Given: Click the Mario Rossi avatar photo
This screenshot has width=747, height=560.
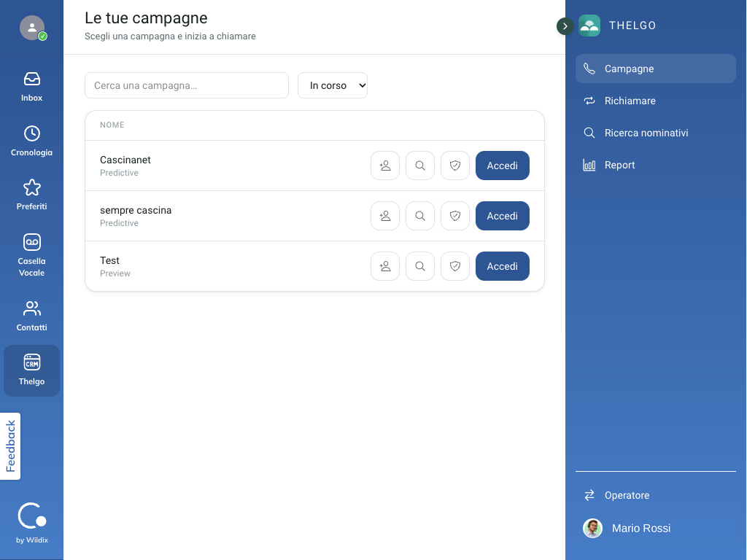Looking at the screenshot, I should pyautogui.click(x=592, y=528).
